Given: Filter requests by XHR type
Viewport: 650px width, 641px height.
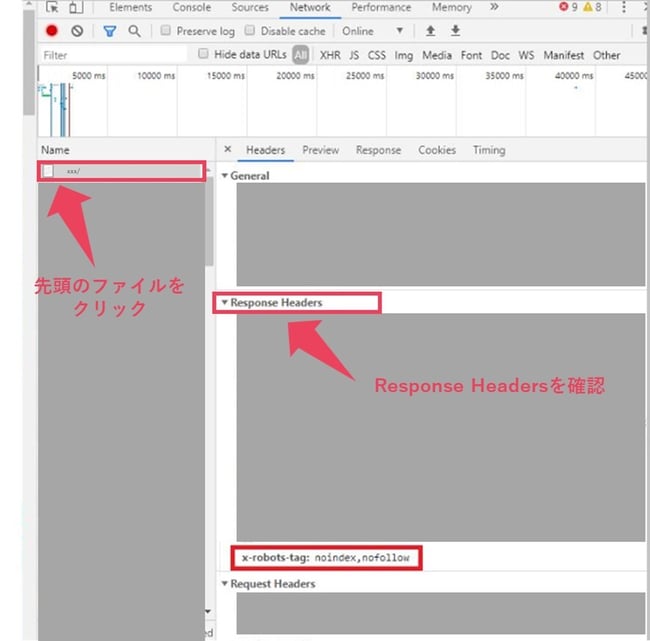Looking at the screenshot, I should tap(330, 56).
